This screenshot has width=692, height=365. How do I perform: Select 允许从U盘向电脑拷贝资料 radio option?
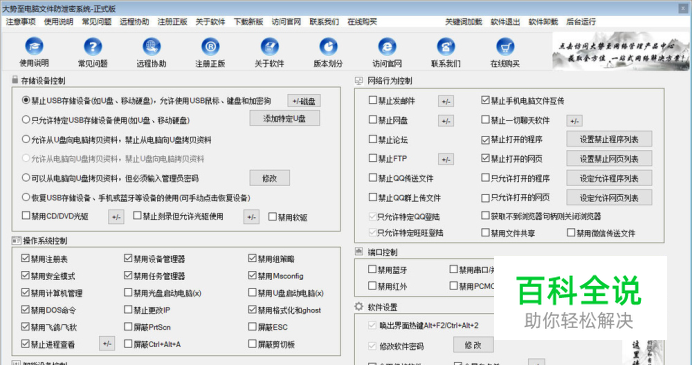pyautogui.click(x=26, y=139)
